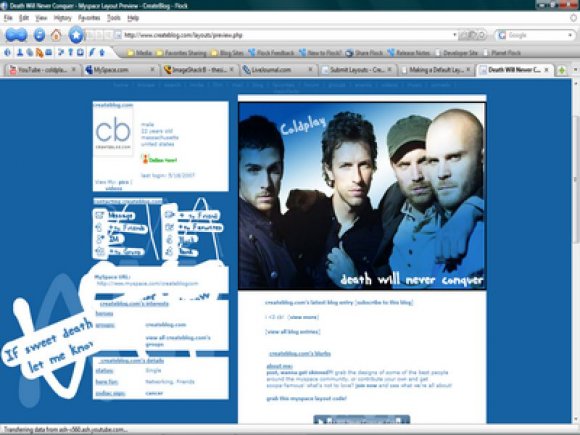Close the MySpace.com tab
Image resolution: width=580 pixels, height=435 pixels.
pos(152,69)
